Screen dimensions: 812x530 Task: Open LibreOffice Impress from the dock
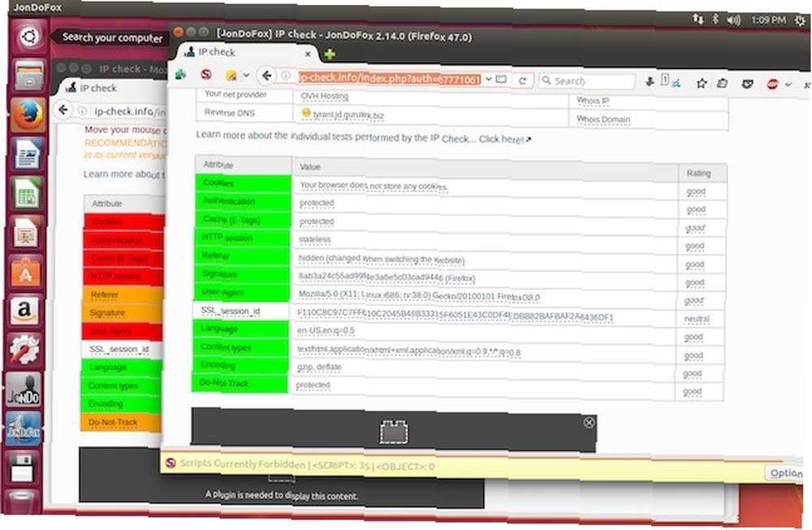25,233
